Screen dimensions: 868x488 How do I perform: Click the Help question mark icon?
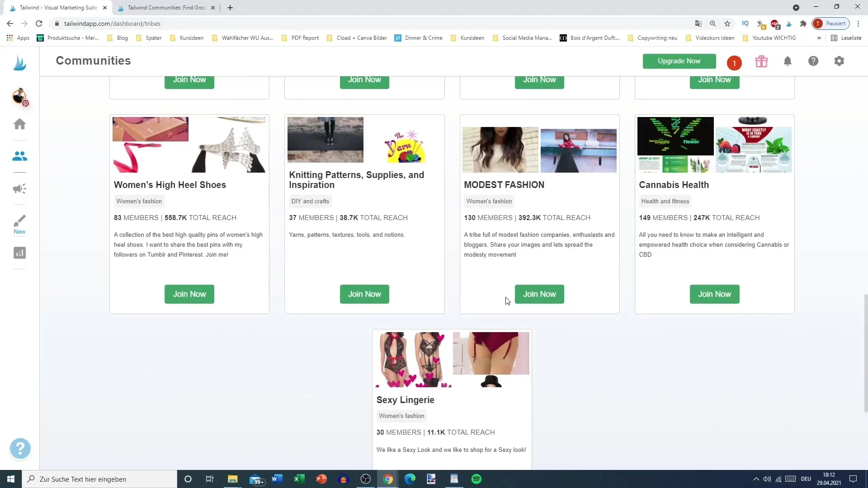(813, 62)
